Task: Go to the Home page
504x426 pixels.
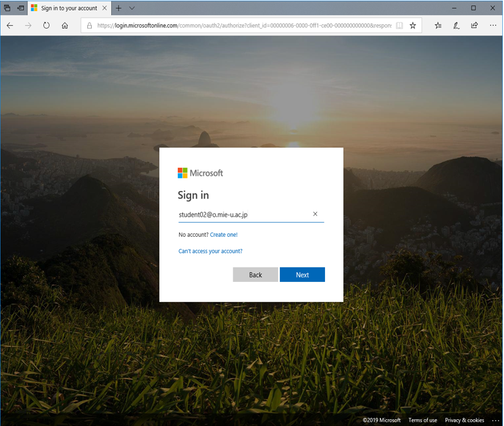Action: (x=65, y=26)
